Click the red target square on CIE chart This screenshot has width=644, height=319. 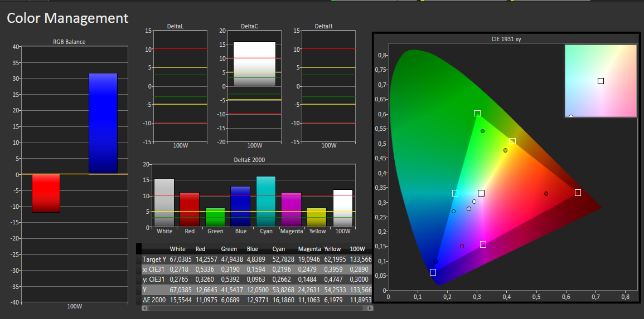tap(578, 192)
